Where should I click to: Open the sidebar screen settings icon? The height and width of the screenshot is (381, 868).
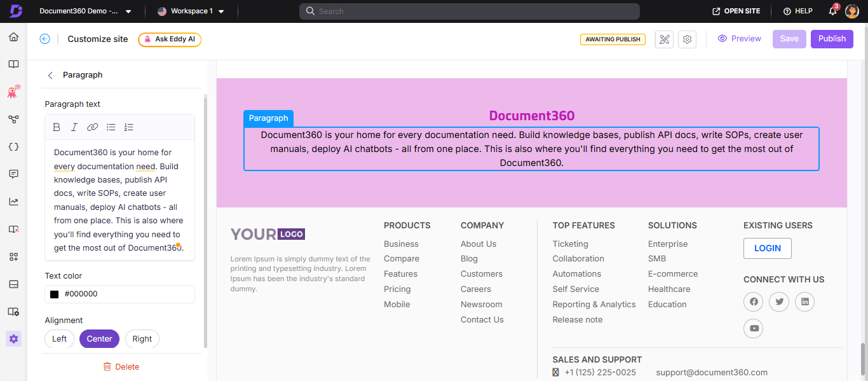point(13,312)
